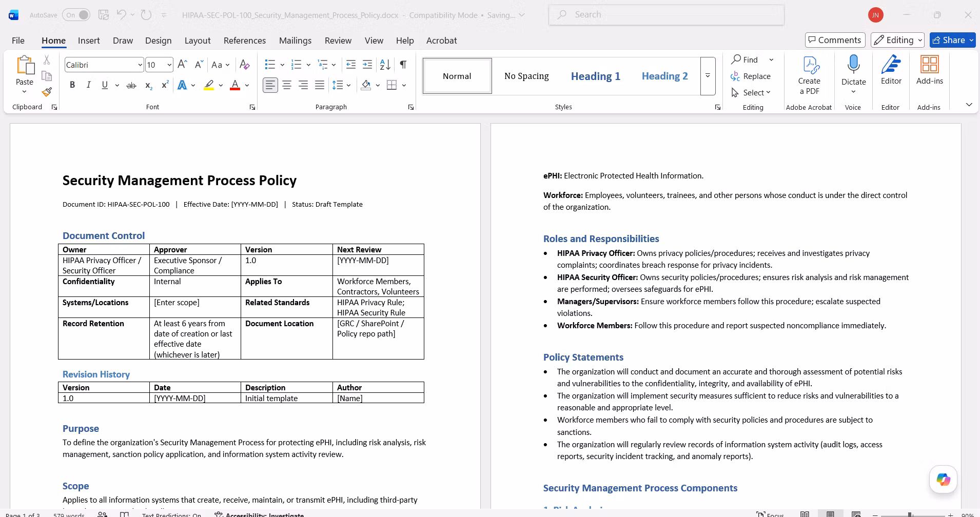Toggle italic formatting
The image size is (980, 517).
pos(88,85)
